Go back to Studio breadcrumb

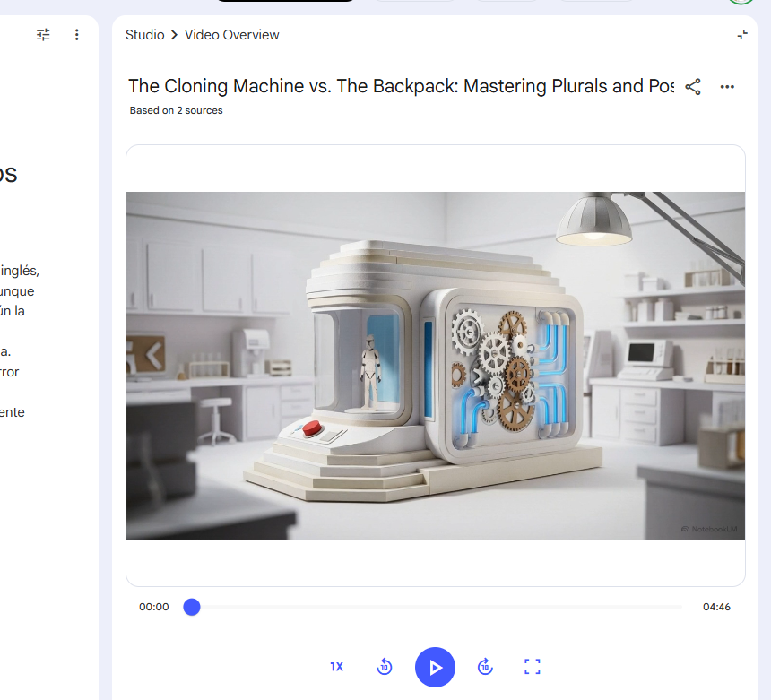[144, 35]
